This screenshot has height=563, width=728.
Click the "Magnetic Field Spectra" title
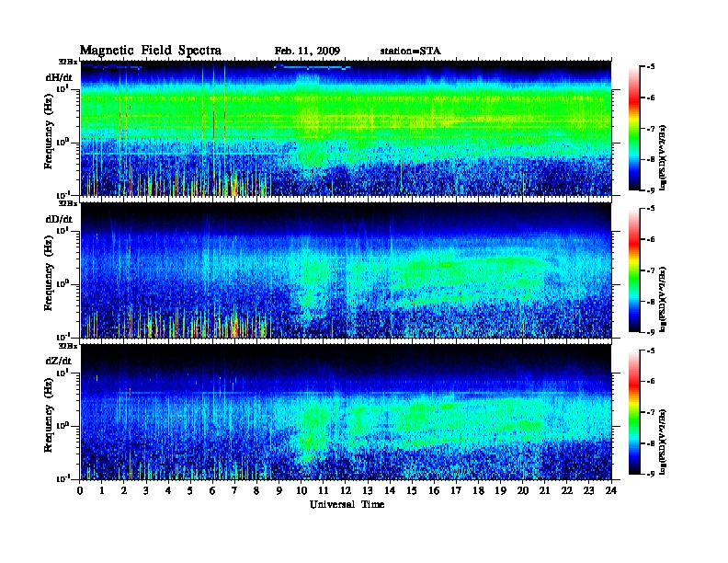pos(151,51)
